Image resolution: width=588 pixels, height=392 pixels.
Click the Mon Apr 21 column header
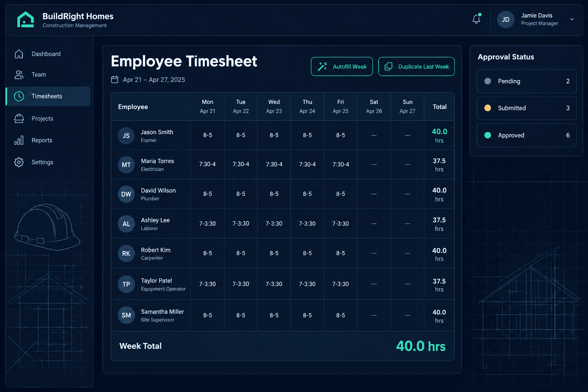[207, 106]
